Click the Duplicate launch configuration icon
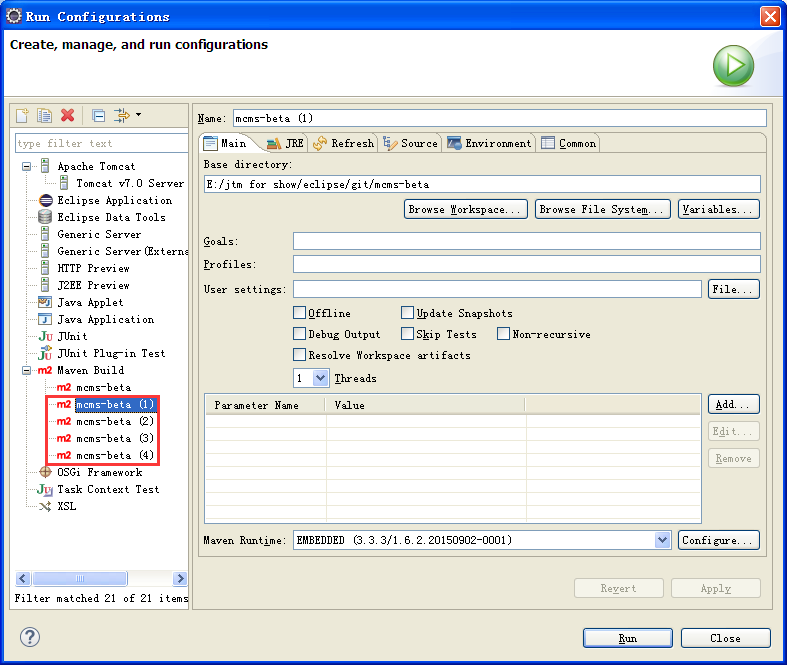This screenshot has height=665, width=787. click(x=45, y=116)
